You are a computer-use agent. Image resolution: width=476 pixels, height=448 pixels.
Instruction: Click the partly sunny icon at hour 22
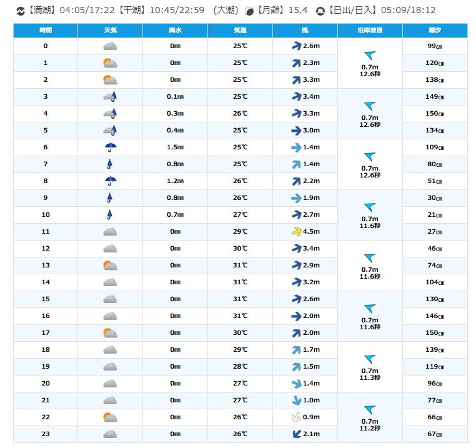coord(110,417)
